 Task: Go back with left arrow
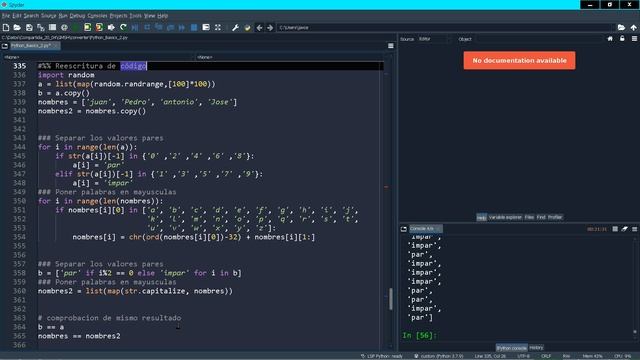[x=259, y=27]
